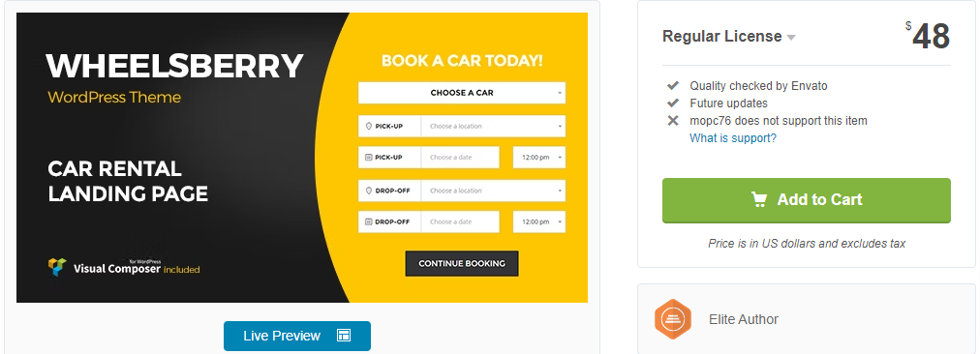Viewport: 980px width, 354px height.
Task: Click the orange Elite Author badge
Action: tap(672, 319)
